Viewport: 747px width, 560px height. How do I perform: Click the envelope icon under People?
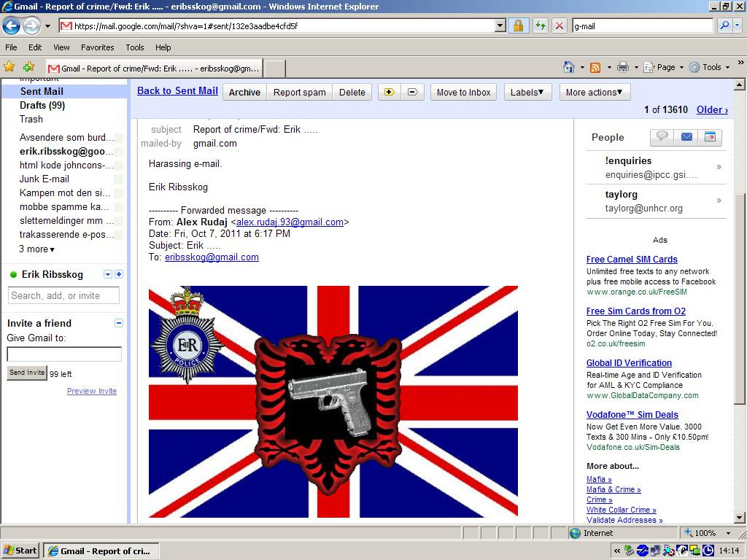pos(686,137)
